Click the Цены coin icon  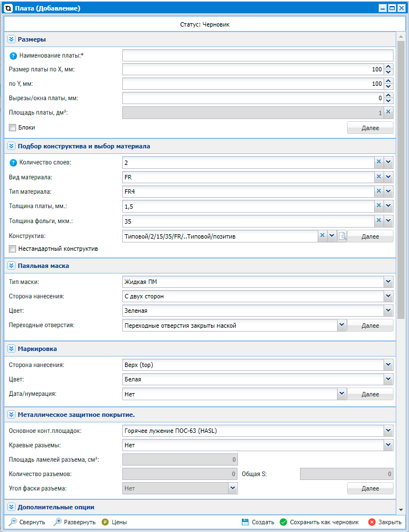click(105, 522)
